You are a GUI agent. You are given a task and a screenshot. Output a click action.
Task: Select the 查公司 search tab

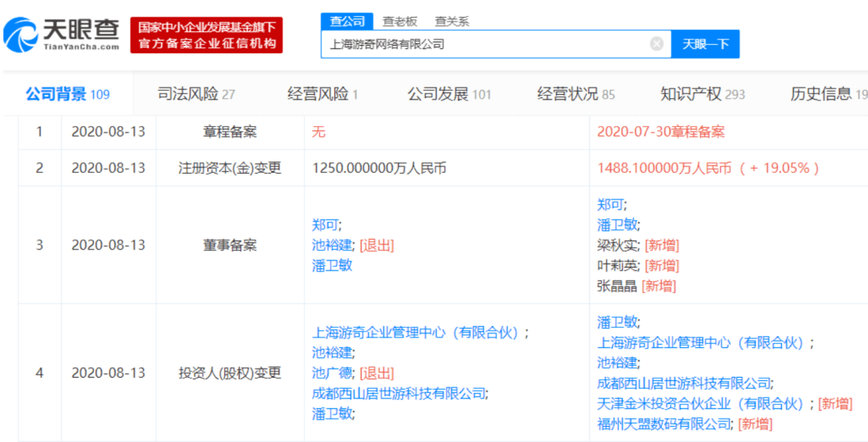347,22
